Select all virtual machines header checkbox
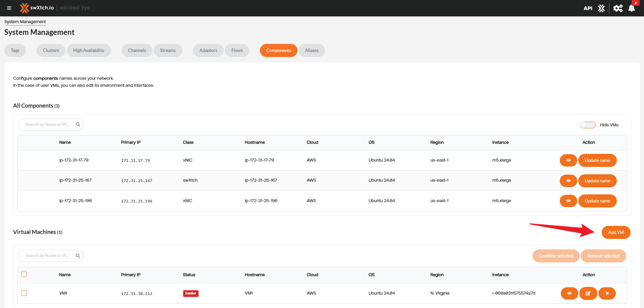This screenshot has width=644, height=308. [24, 274]
